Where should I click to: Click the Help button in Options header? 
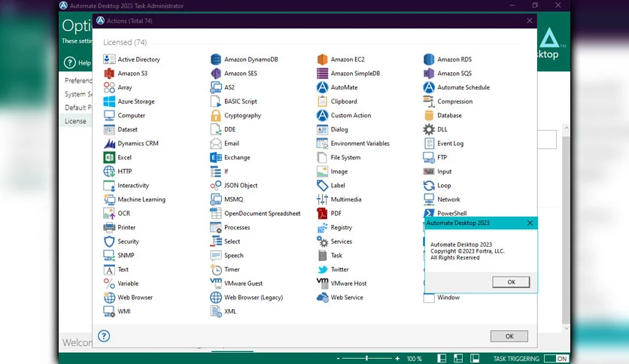click(x=77, y=62)
